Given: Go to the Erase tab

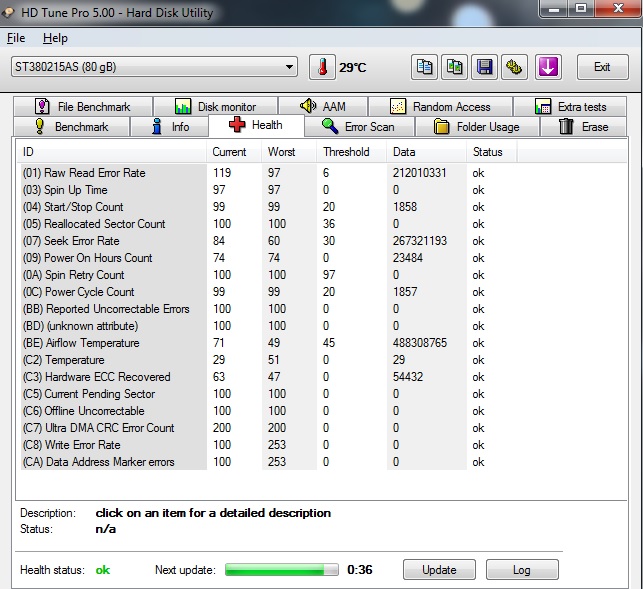Looking at the screenshot, I should click(x=583, y=126).
